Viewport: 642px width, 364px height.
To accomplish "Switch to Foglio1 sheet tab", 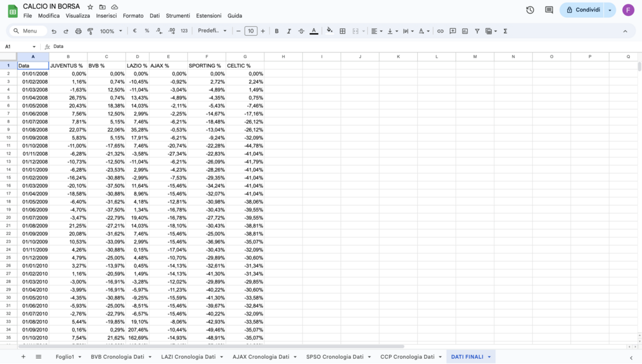I will tap(65, 357).
